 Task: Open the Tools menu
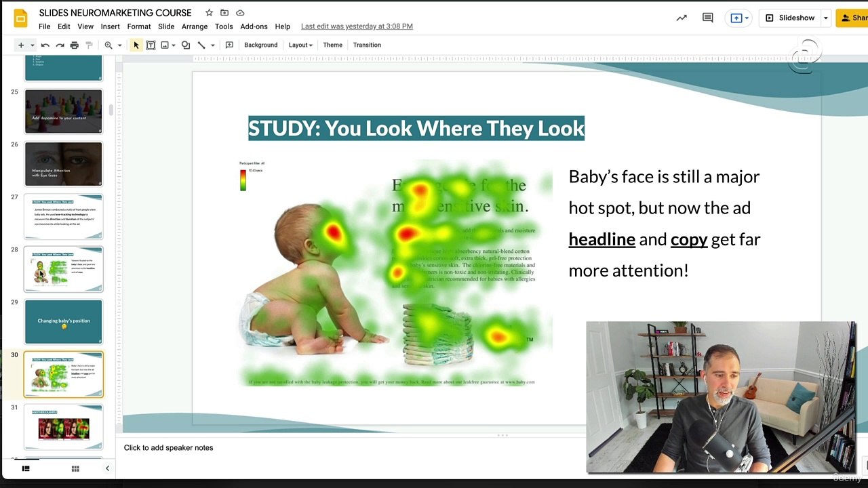pyautogui.click(x=224, y=26)
